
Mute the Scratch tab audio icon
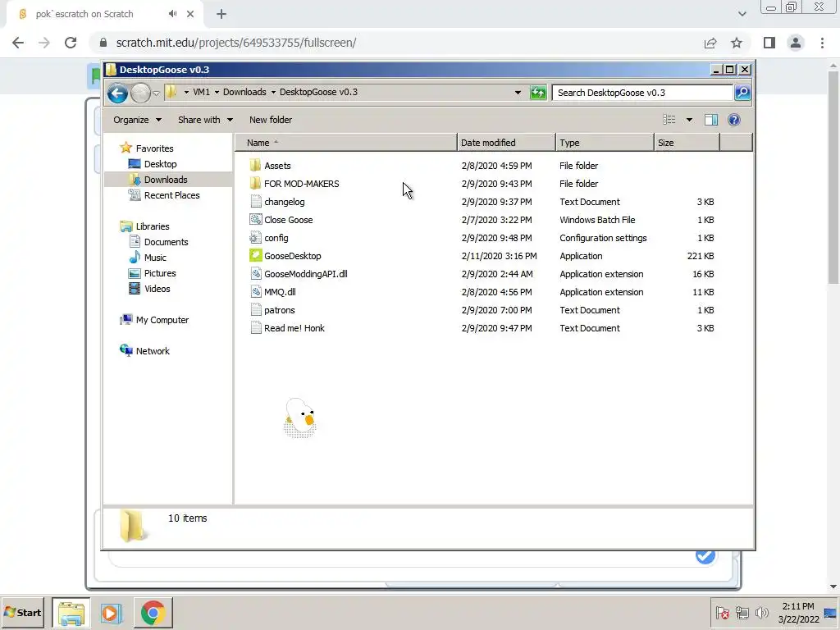[x=172, y=14]
